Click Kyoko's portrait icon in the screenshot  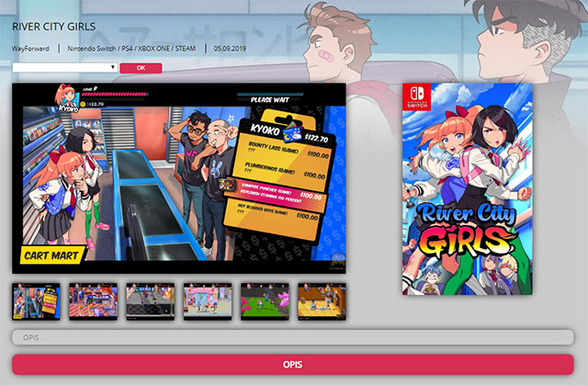coord(67,98)
